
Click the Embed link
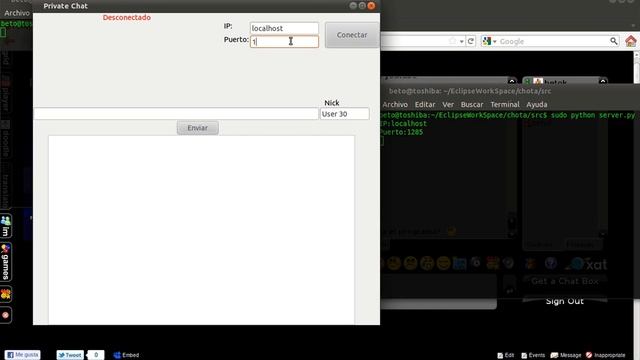tap(126, 355)
